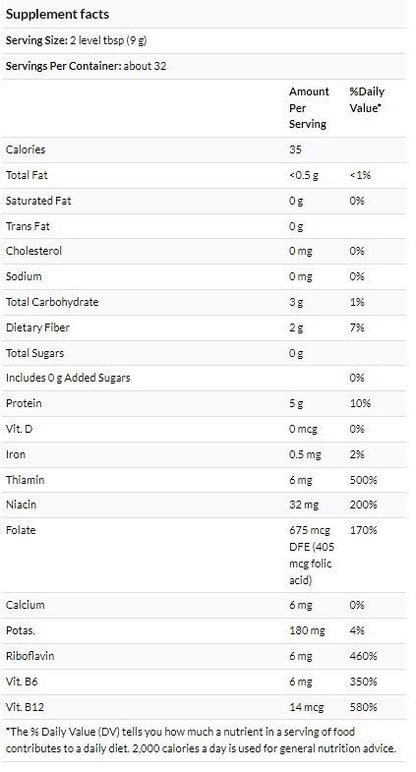Click the Niacin 32 mg amount
The image size is (416, 772).
[x=304, y=505]
